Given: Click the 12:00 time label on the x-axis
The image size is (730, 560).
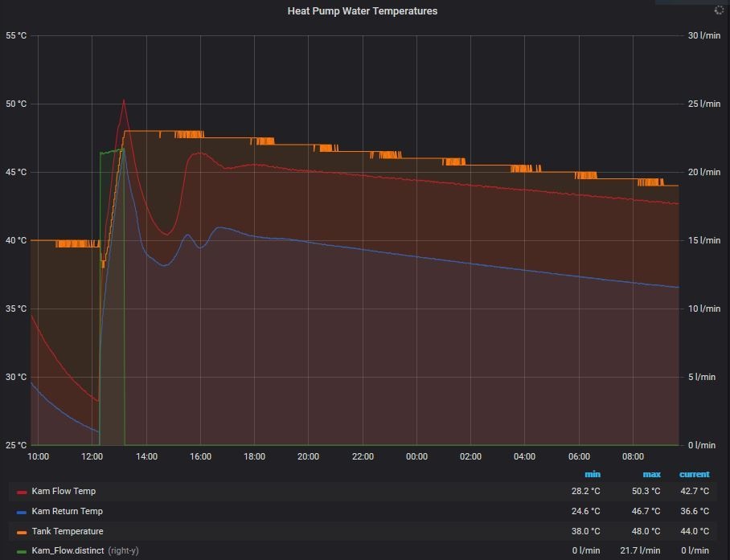Looking at the screenshot, I should click(x=92, y=456).
